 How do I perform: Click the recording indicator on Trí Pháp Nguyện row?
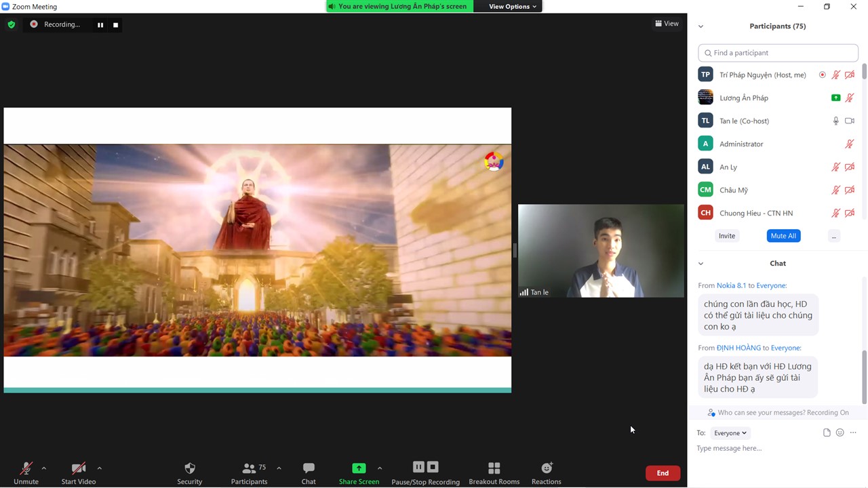coord(823,75)
